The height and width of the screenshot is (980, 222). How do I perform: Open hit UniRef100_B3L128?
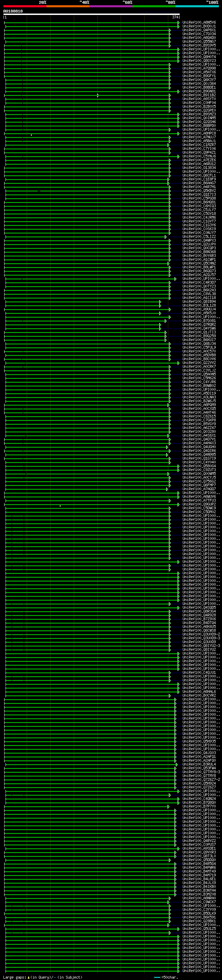(199, 306)
